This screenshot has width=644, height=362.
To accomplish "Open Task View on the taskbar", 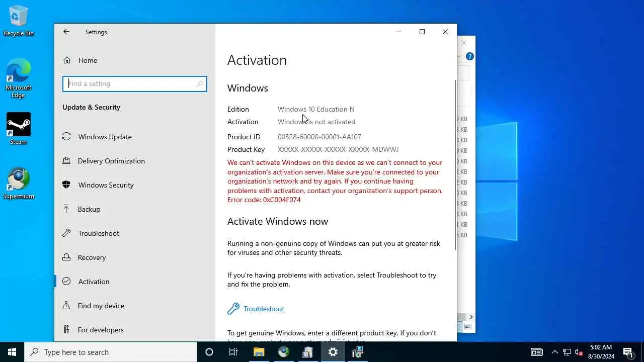I will pos(233,352).
